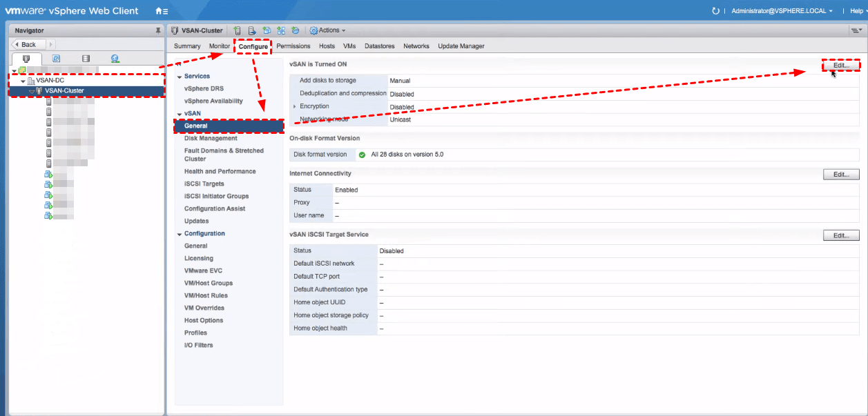
Task: Click the Back button in Navigator
Action: pyautogui.click(x=28, y=44)
